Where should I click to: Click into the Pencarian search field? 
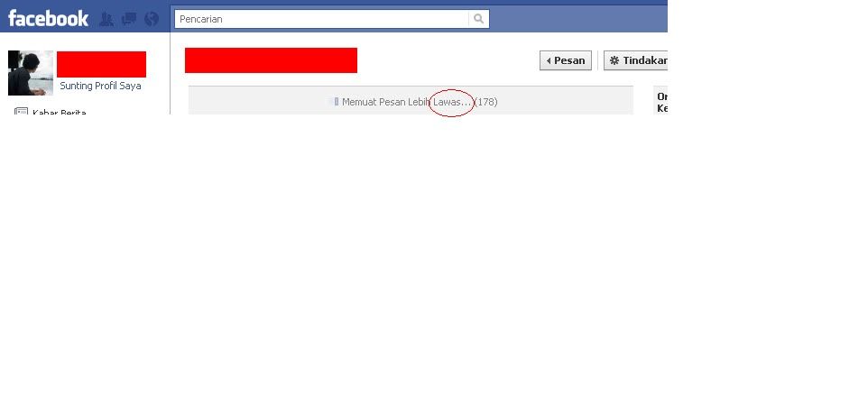[322, 19]
